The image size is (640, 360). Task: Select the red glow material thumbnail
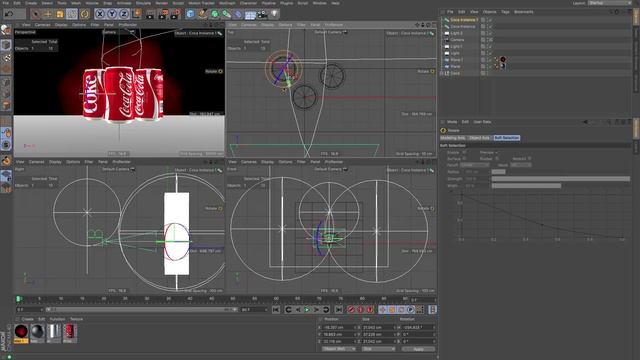coord(21,332)
